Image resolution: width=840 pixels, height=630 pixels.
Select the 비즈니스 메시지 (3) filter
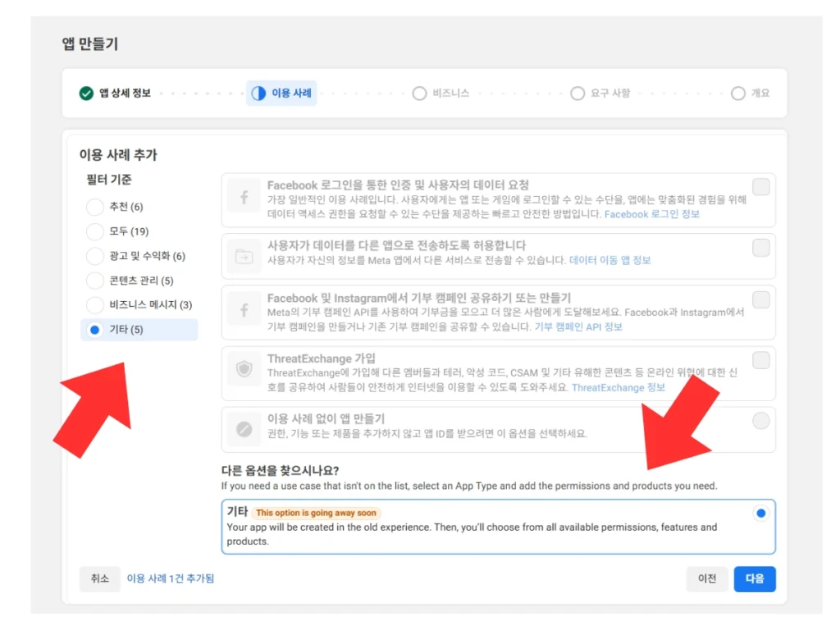coord(95,305)
